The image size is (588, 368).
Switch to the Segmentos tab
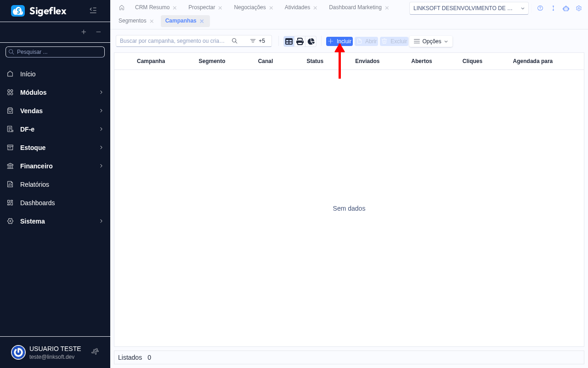pyautogui.click(x=132, y=21)
